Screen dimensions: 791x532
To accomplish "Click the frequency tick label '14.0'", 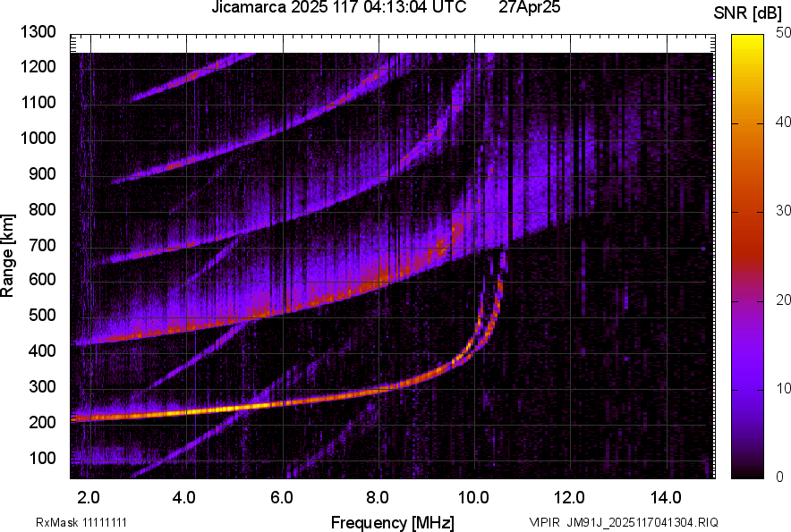I will tap(666, 498).
